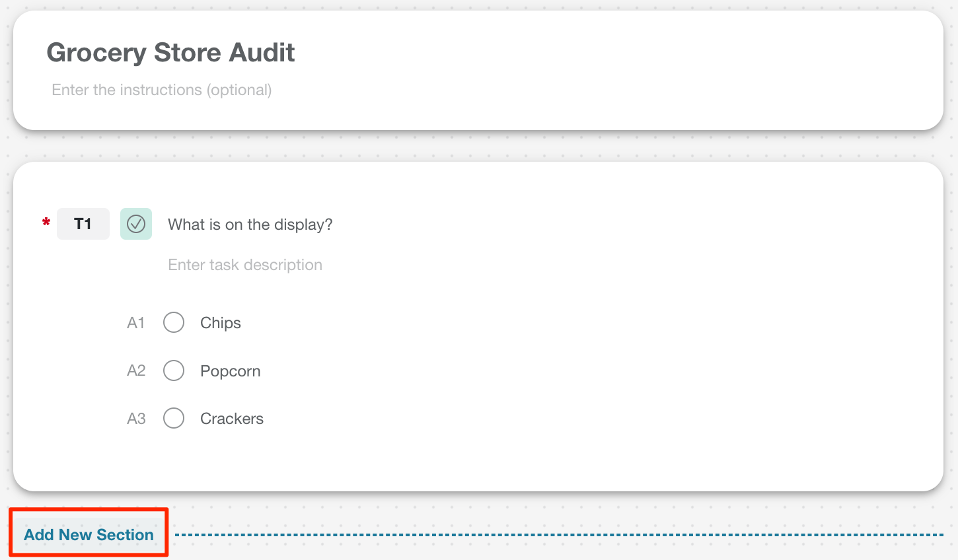
Task: Select the Crackers radio option
Action: coord(174,418)
